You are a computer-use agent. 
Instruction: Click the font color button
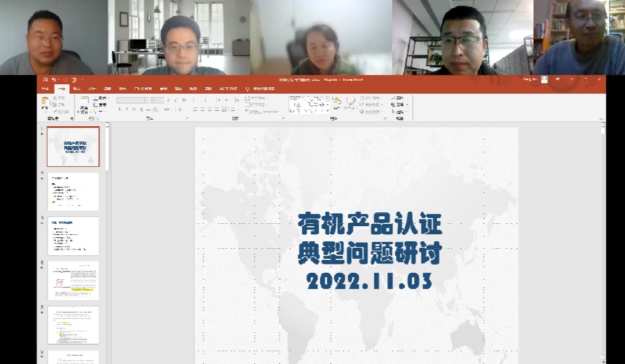click(180, 109)
